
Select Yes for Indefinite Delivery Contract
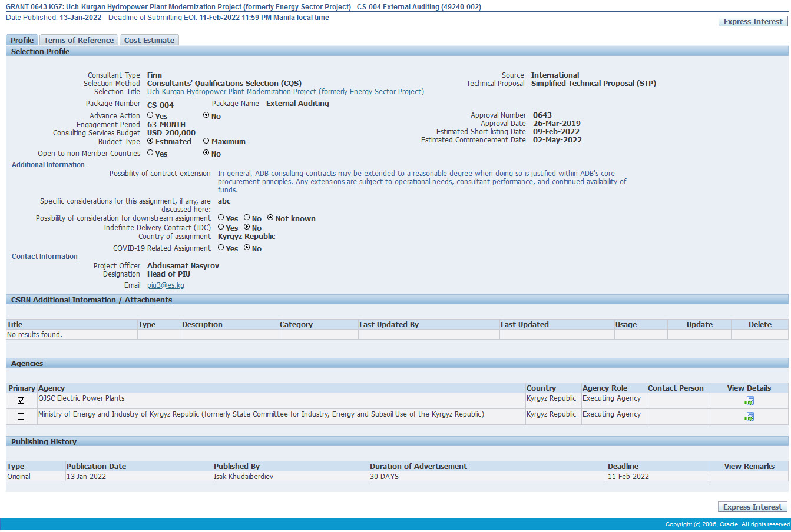click(x=221, y=227)
